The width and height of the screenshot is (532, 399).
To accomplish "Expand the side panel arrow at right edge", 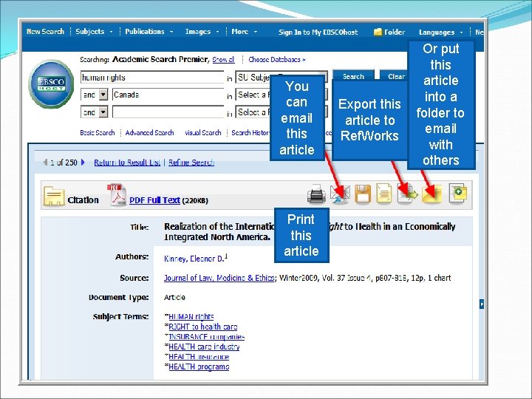I will coord(482,304).
